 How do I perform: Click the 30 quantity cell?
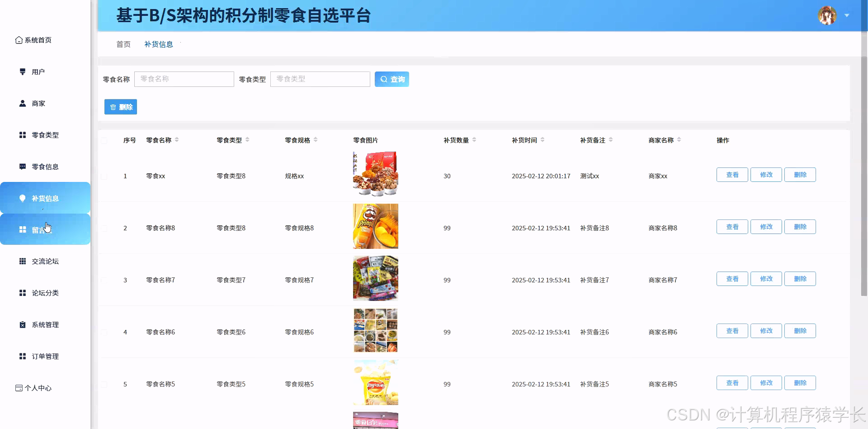pos(447,176)
